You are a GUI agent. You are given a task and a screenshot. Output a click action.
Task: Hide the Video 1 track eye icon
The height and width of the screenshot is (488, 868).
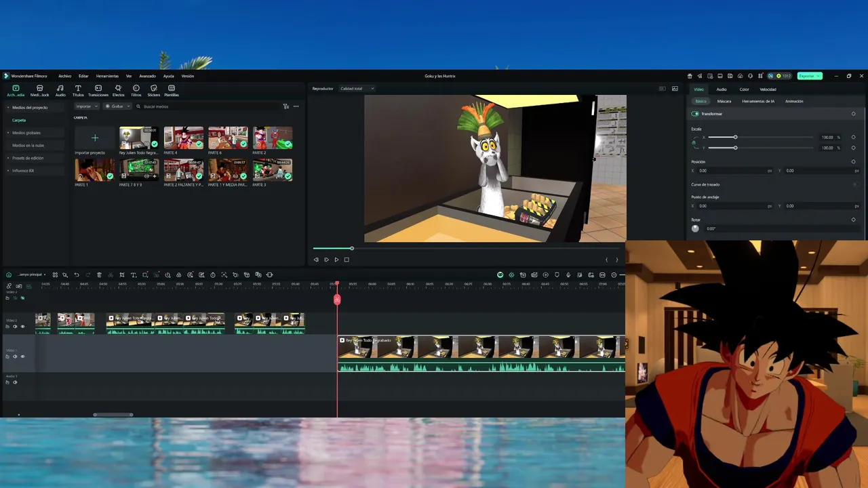[22, 357]
